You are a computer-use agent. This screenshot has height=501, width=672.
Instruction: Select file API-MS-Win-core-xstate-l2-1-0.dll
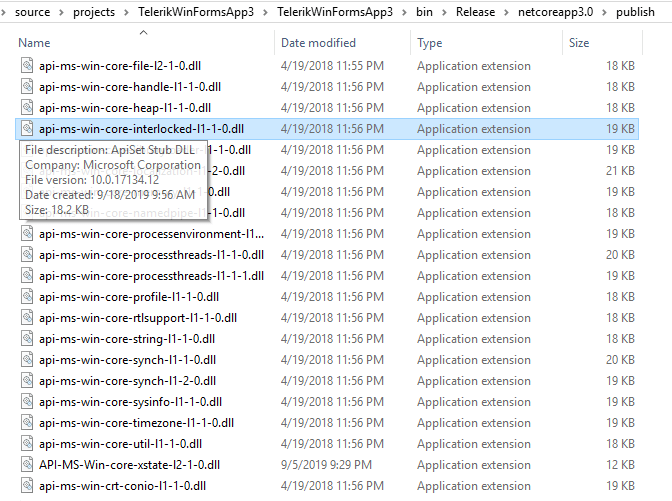pyautogui.click(x=129, y=465)
